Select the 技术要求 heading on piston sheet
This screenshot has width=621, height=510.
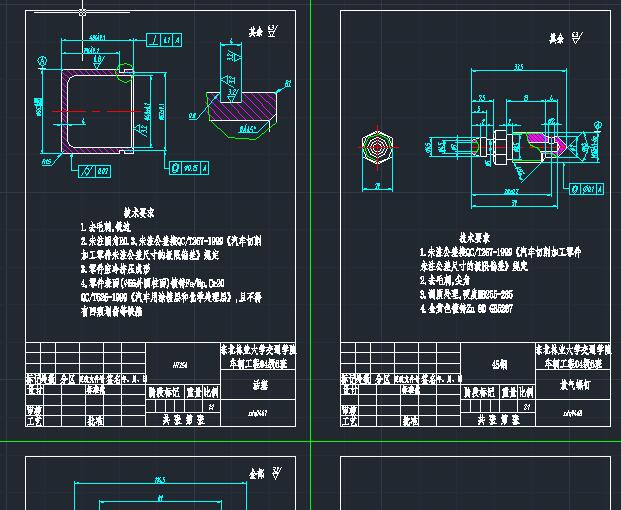pos(139,213)
